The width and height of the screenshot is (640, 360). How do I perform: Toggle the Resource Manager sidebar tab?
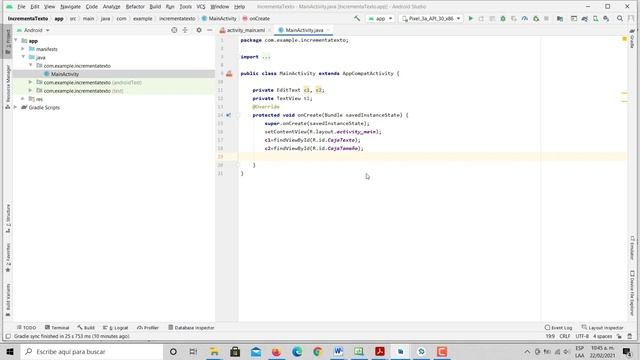coord(8,87)
